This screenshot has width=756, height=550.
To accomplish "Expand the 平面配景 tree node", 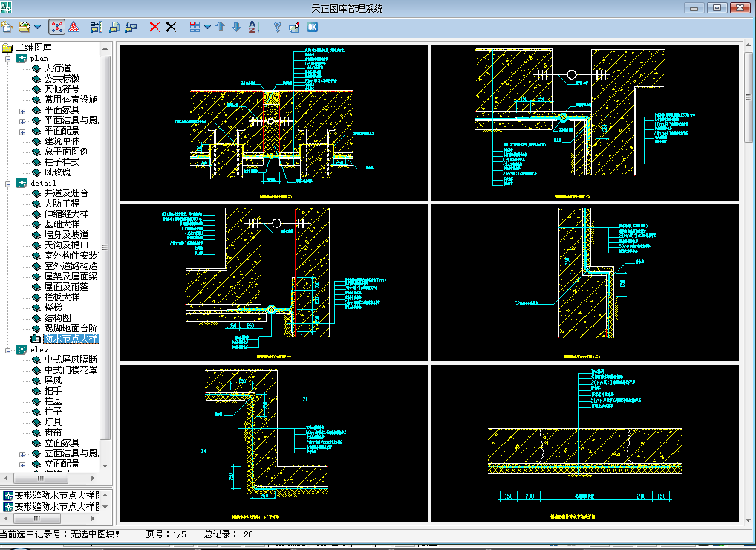I will click(x=22, y=132).
